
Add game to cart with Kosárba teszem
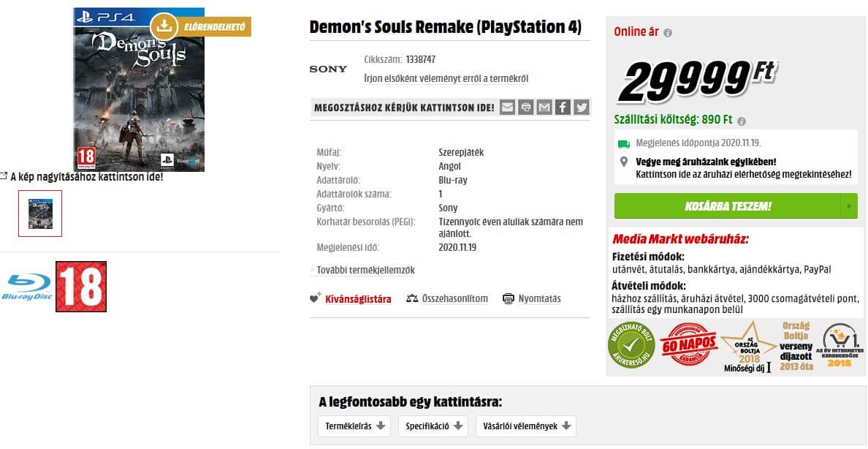(727, 206)
